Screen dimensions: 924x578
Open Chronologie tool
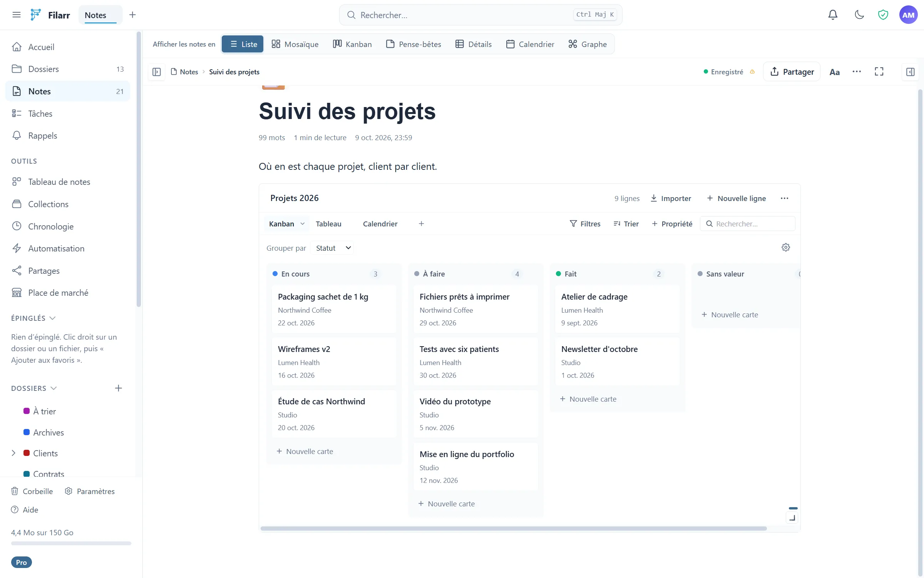click(68, 226)
